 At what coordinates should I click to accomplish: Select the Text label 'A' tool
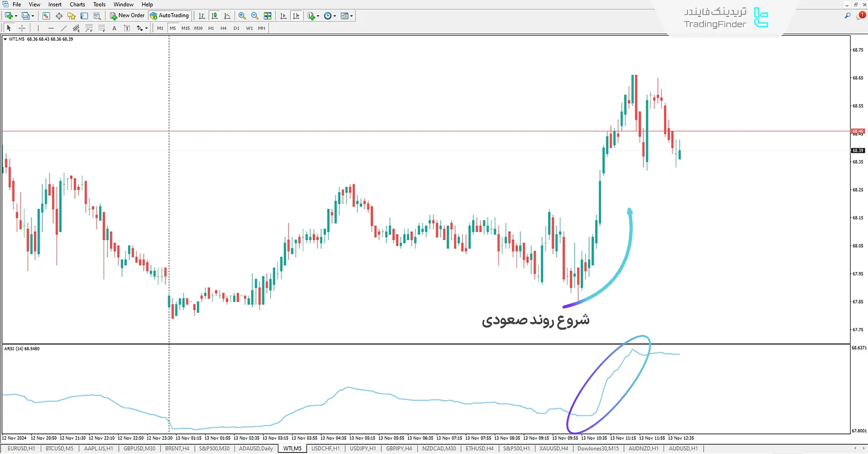pyautogui.click(x=114, y=28)
